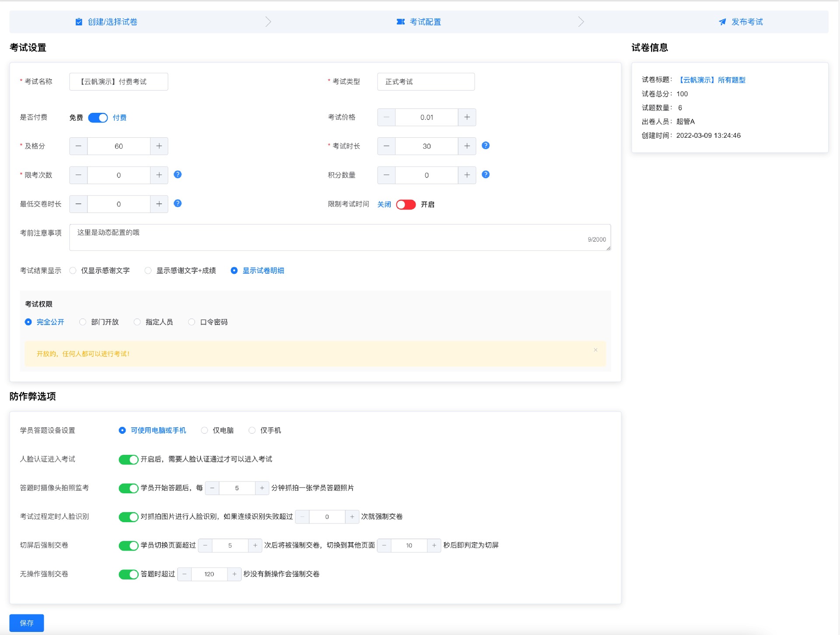Toggle 人脸认证进入考试 switch
Viewport: 840px width, 635px height.
[129, 460]
